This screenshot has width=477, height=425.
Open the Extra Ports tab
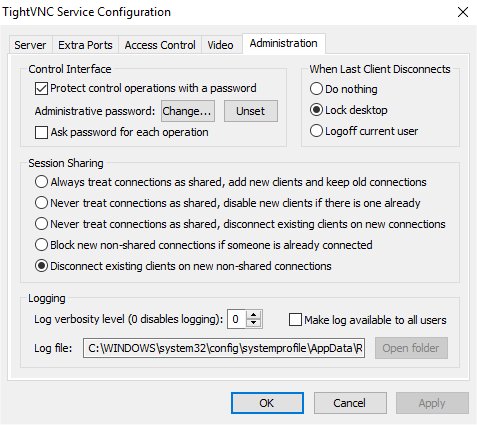pos(85,45)
